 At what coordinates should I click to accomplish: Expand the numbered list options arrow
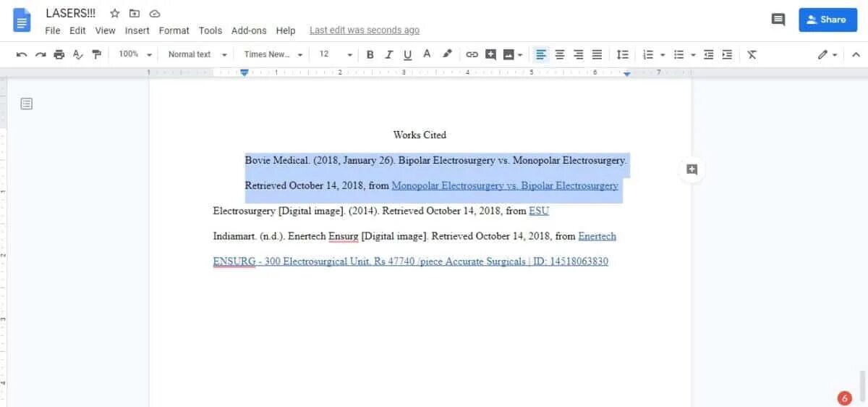click(663, 54)
